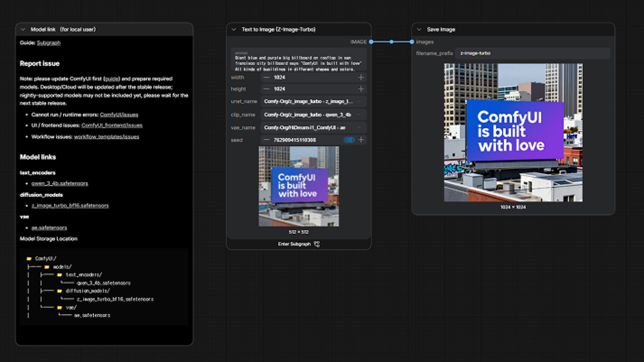Screen dimensions: 644x362
Task: Click the 512 × 512 preview thumbnail
Action: coord(299,186)
